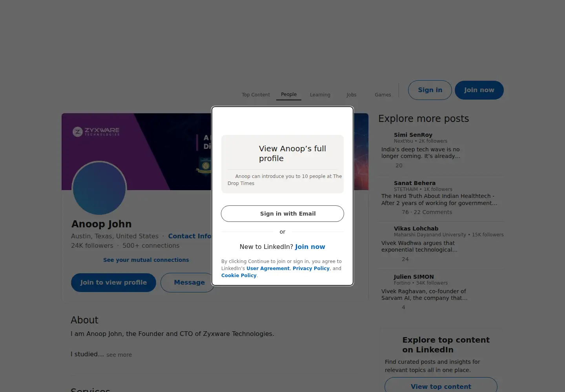Image resolution: width=565 pixels, height=392 pixels.
Task: Click See your mutual connections link
Action: pos(146,260)
